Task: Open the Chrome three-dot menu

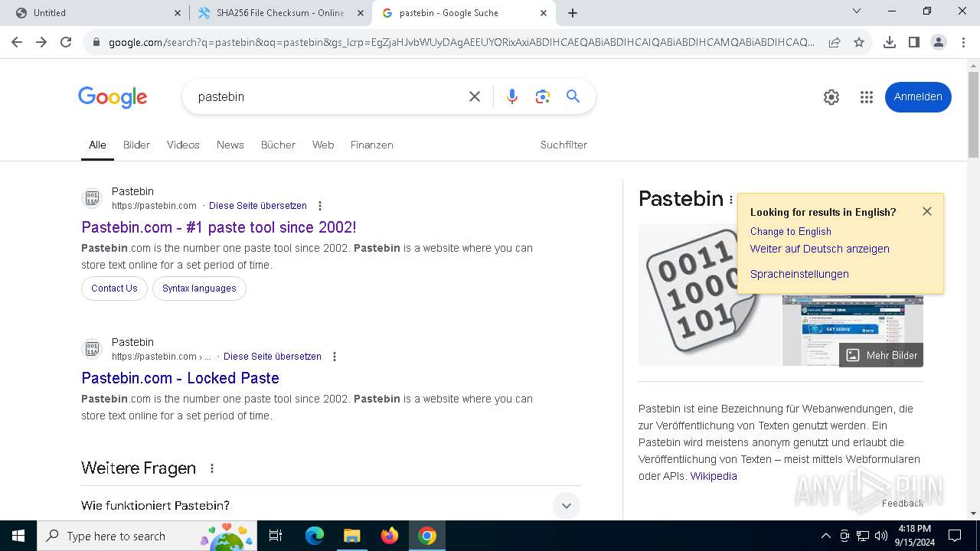Action: point(963,42)
